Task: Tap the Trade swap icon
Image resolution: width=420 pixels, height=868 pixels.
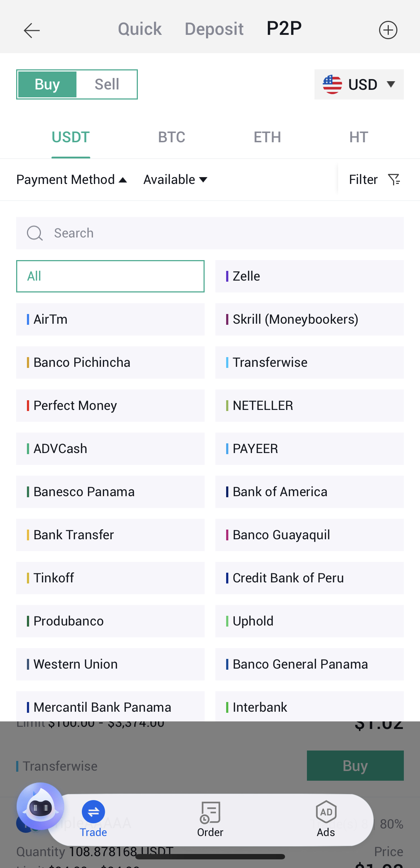Action: pos(93,812)
